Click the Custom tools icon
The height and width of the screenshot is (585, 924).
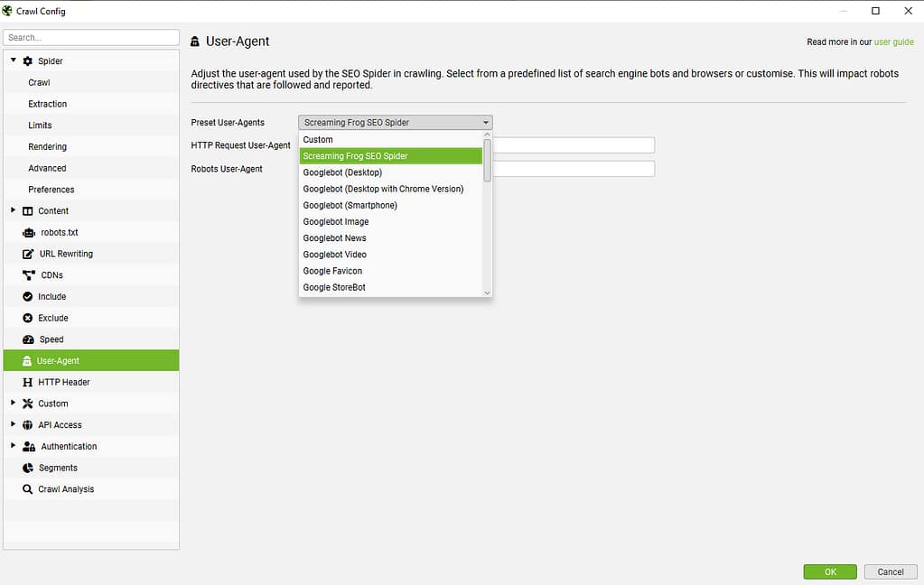tap(28, 404)
